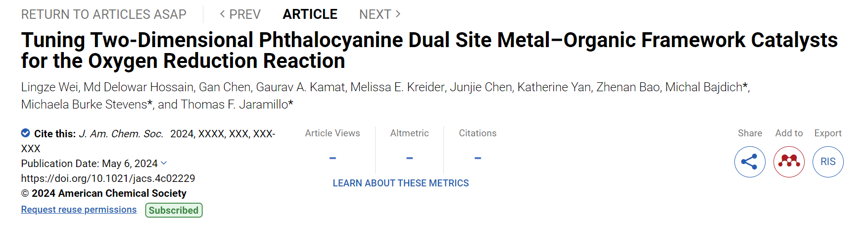Select the ARTICLE tab label
This screenshot has height=230, width=868.
pos(310,14)
